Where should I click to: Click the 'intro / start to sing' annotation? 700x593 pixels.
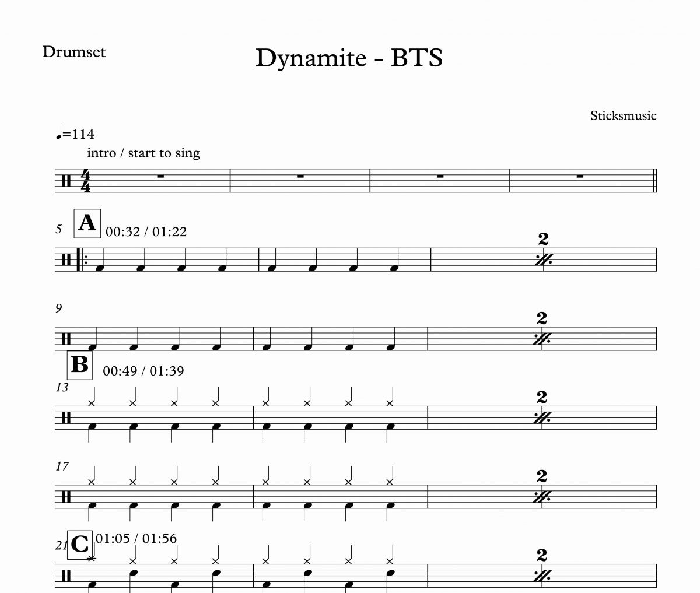coord(143,153)
